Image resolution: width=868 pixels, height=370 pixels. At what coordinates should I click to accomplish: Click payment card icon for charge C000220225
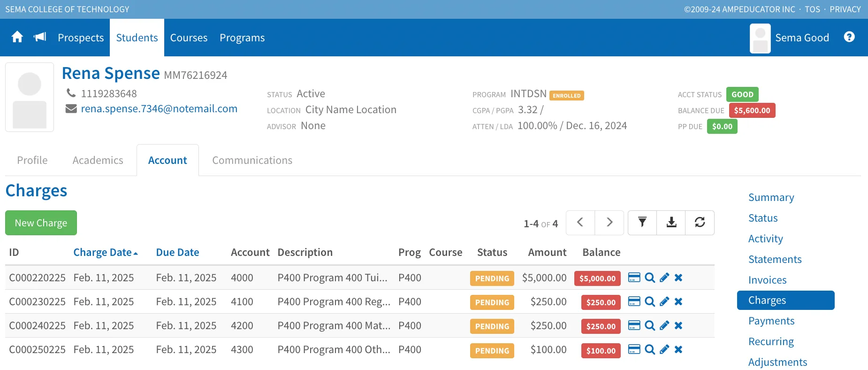[634, 277]
